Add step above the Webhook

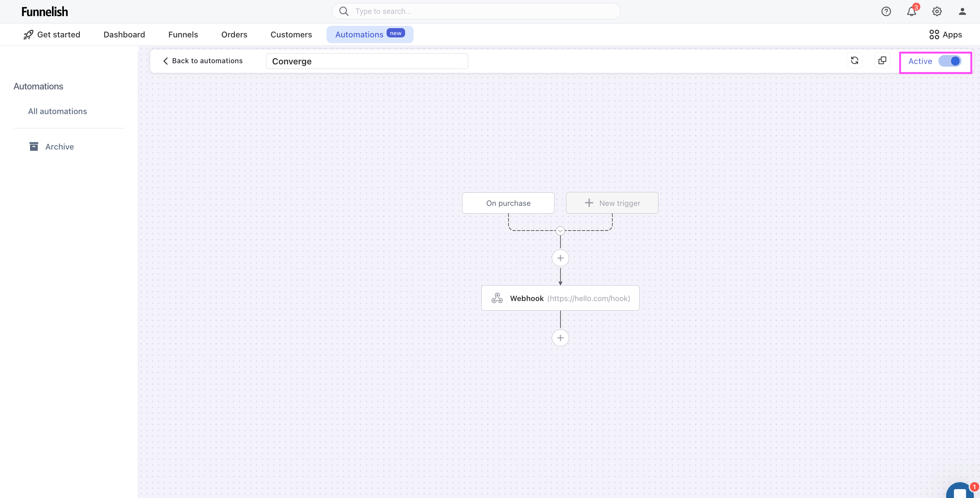560,258
